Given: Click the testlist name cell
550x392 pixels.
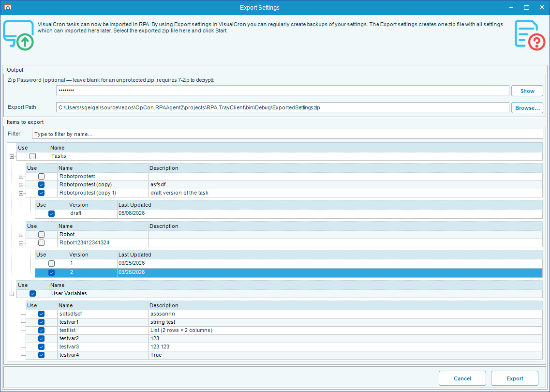Looking at the screenshot, I should click(x=103, y=330).
